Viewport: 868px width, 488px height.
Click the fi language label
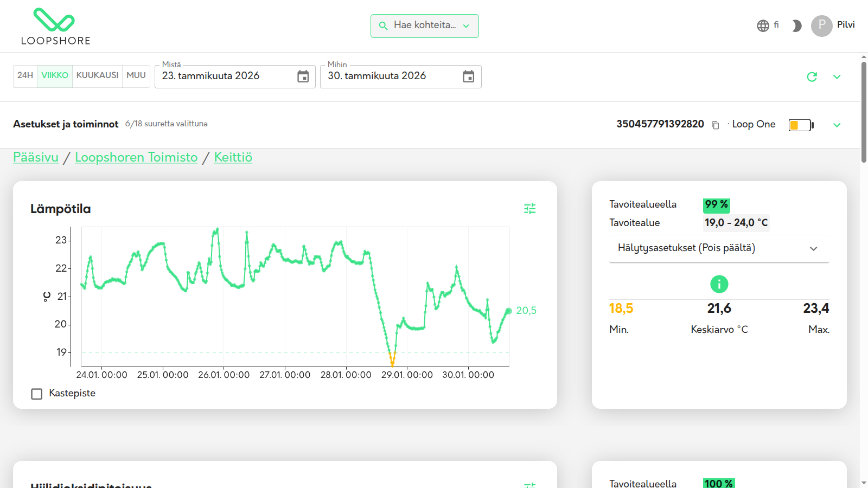tap(776, 24)
